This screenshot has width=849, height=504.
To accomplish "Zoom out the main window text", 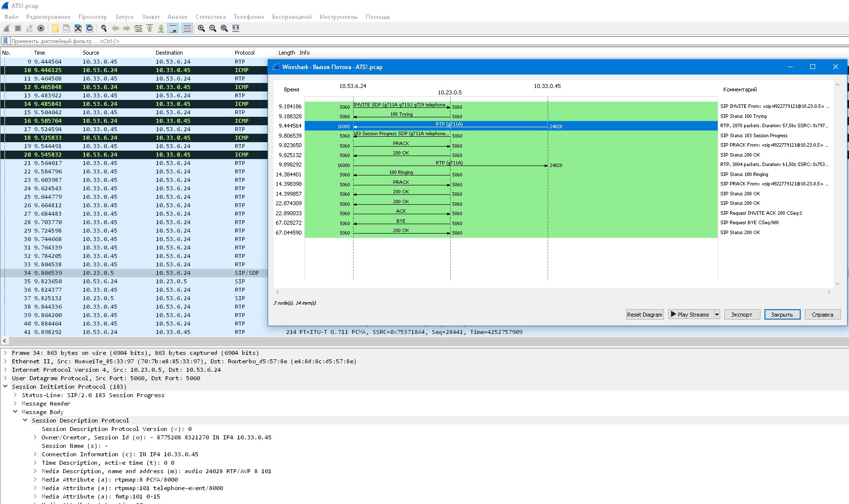I will coord(213,28).
